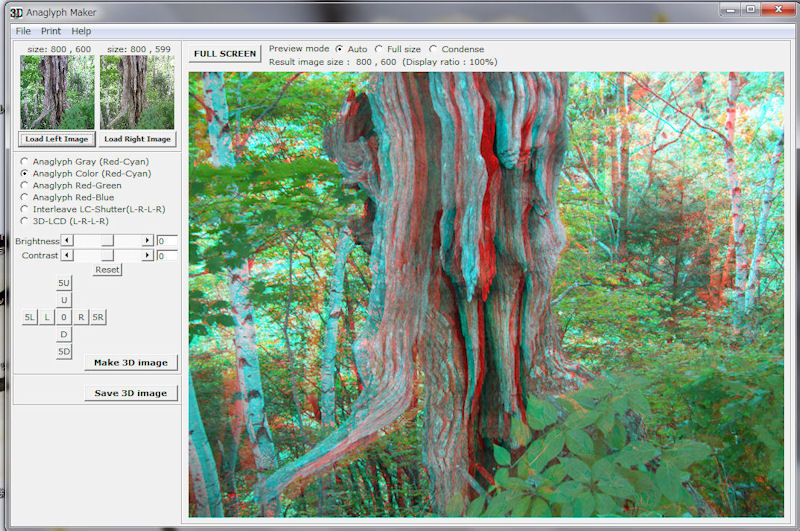Shift image five left with 5L
800x531 pixels.
pyautogui.click(x=30, y=317)
